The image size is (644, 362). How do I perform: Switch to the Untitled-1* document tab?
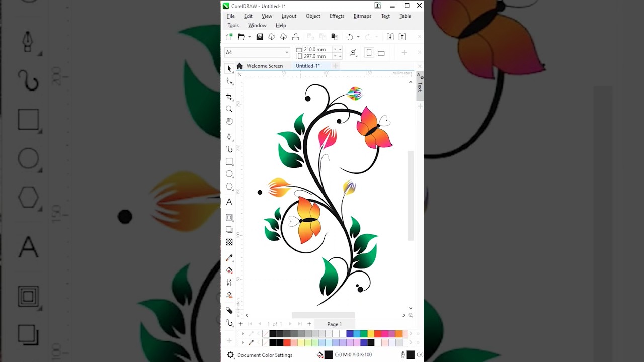[x=308, y=66]
